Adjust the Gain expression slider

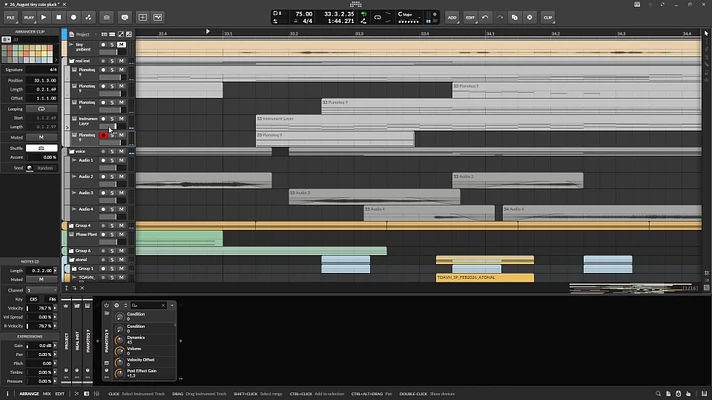41,346
